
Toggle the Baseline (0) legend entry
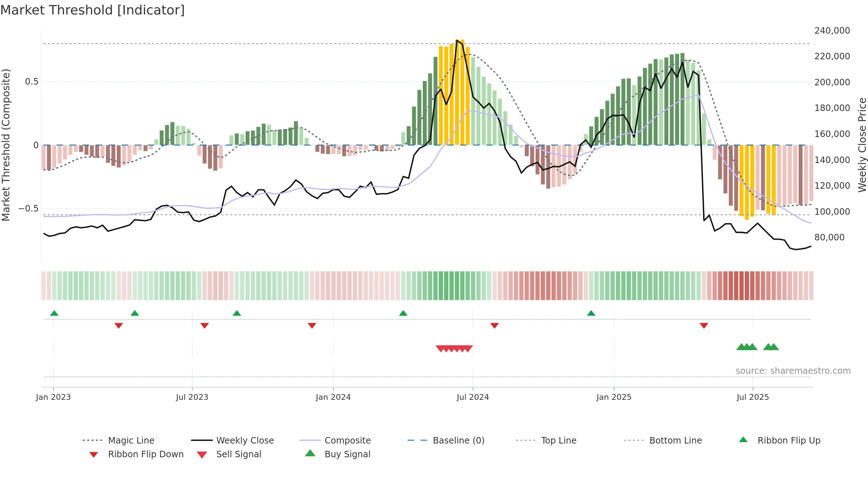tap(446, 440)
